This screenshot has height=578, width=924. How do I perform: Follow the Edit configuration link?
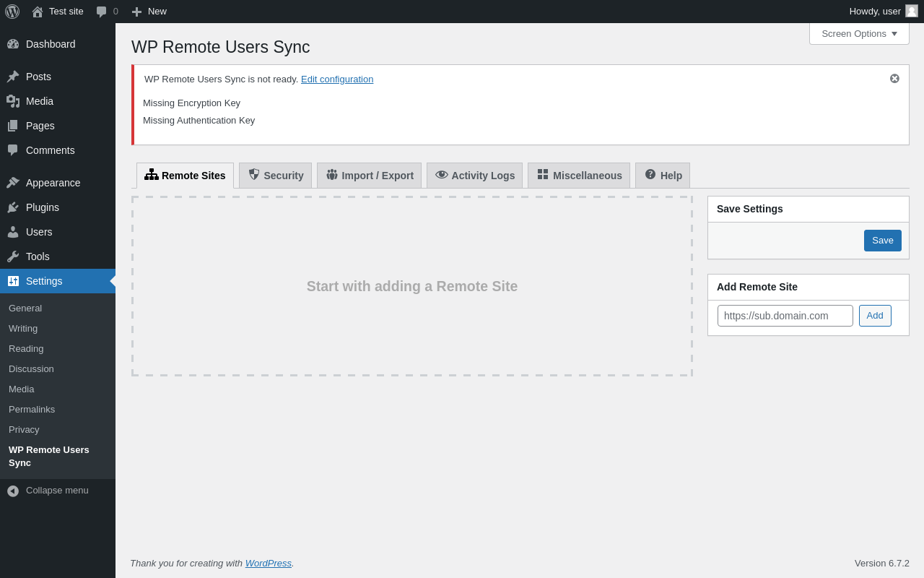pyautogui.click(x=337, y=79)
